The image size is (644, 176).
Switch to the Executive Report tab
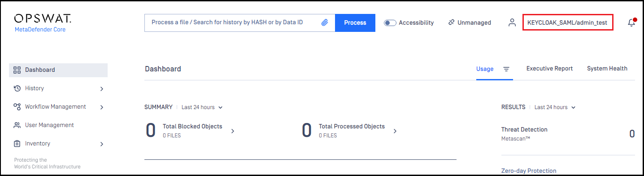tap(549, 69)
